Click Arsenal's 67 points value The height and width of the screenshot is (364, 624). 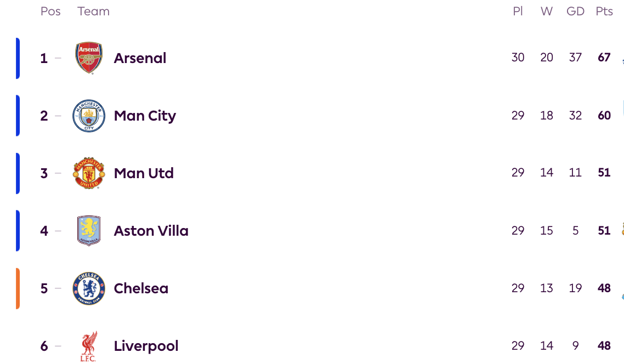click(604, 58)
